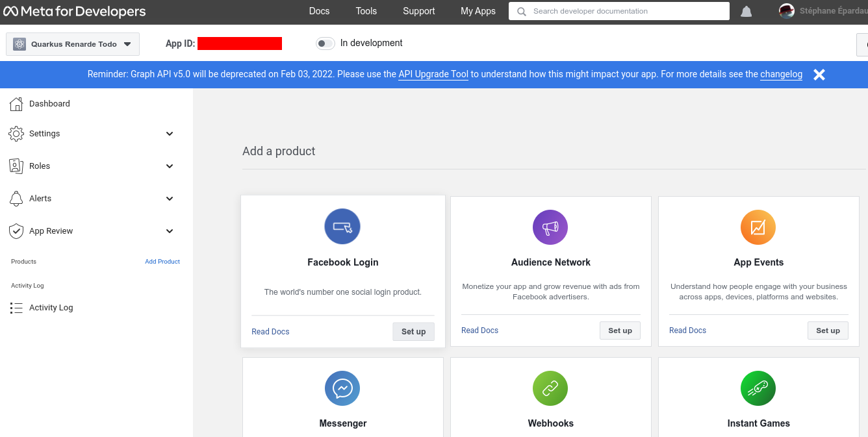The width and height of the screenshot is (868, 437).
Task: Click the Facebook Login product icon
Action: tap(342, 227)
